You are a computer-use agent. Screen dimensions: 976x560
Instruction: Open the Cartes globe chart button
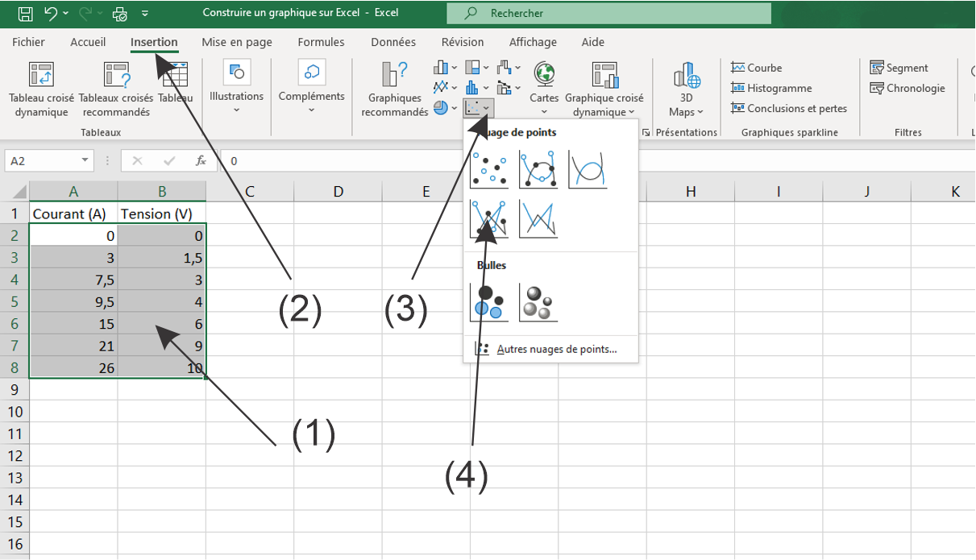tap(544, 75)
